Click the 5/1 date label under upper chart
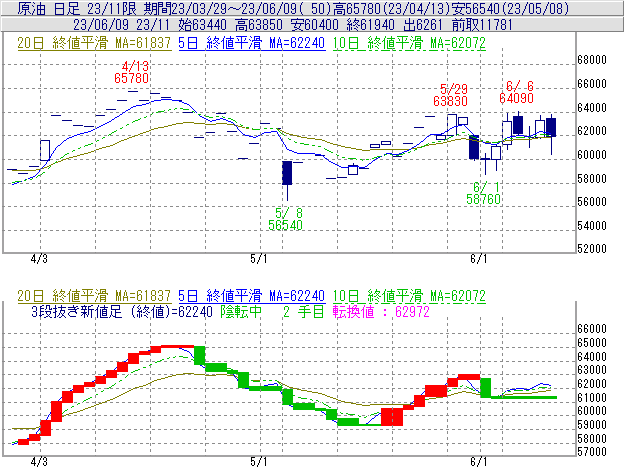 pyautogui.click(x=259, y=259)
